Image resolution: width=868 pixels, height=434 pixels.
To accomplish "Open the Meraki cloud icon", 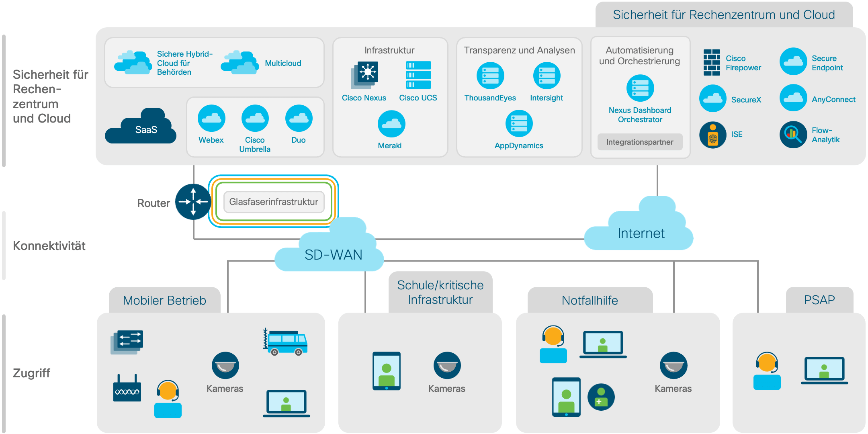I will coord(391,124).
